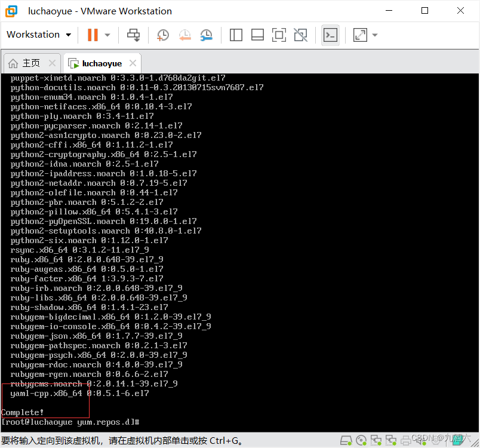Click the 'rubygem-bigdecimal.x86_64' line
Image resolution: width=480 pixels, height=448 pixels.
(x=111, y=317)
